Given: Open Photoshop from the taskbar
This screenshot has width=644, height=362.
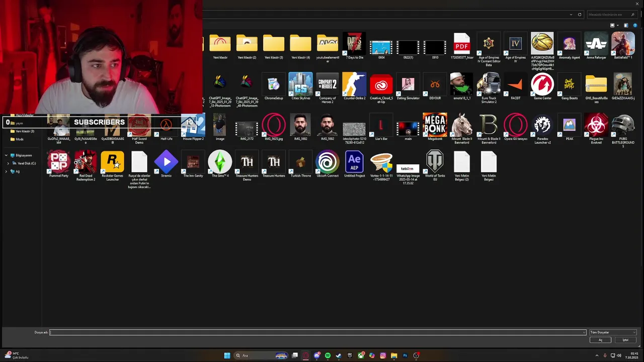Looking at the screenshot, I should pos(405,355).
